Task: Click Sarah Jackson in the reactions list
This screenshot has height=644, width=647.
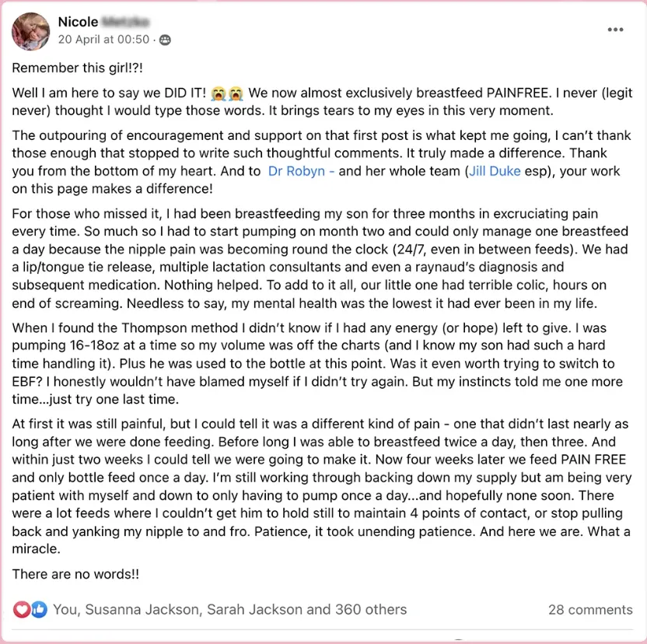Action: pos(254,609)
